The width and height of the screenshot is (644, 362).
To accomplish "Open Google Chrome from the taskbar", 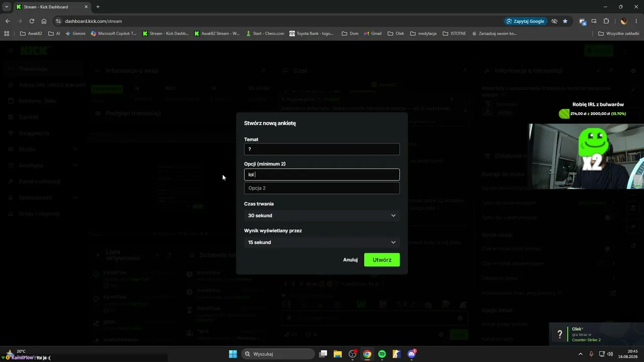I will click(x=367, y=354).
